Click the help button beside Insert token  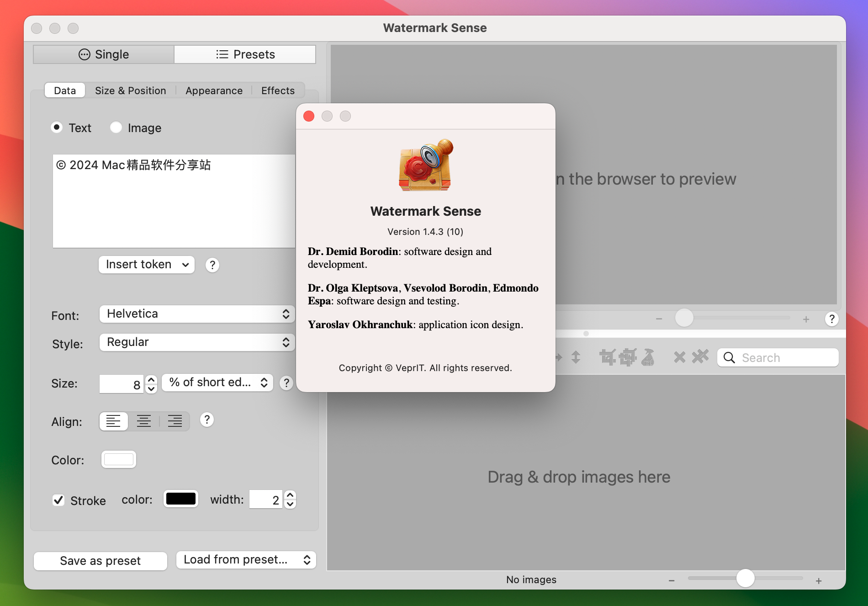[x=212, y=265]
